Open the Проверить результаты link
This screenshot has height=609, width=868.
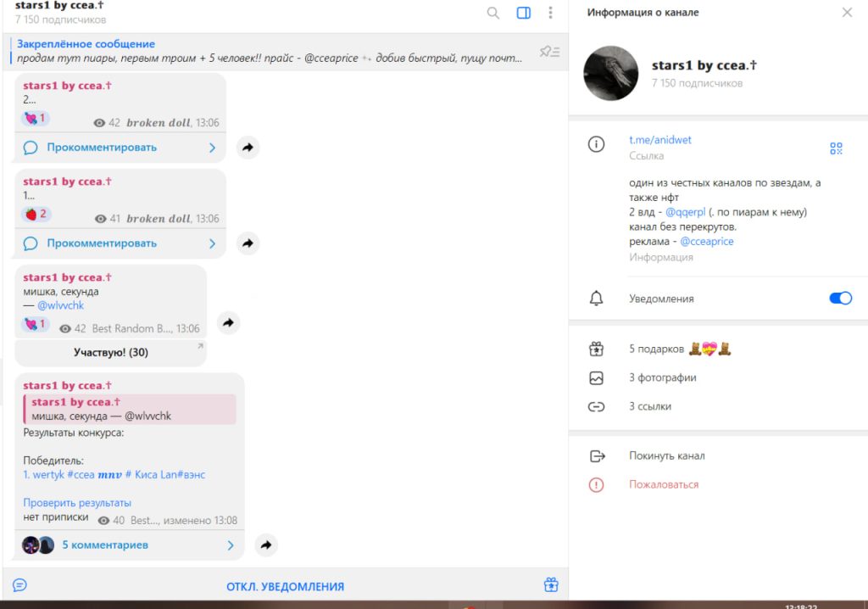[77, 503]
